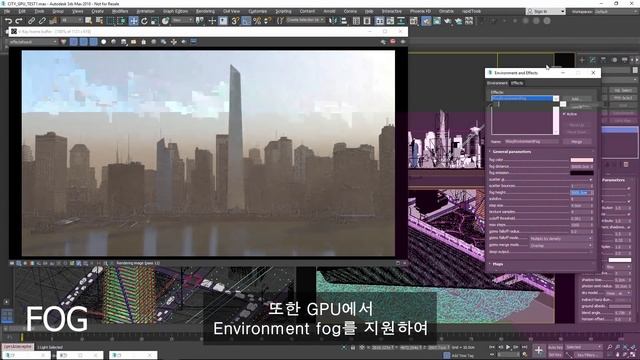Click the Redo arrow icon
640x360 pixels.
pyautogui.click(x=19, y=21)
